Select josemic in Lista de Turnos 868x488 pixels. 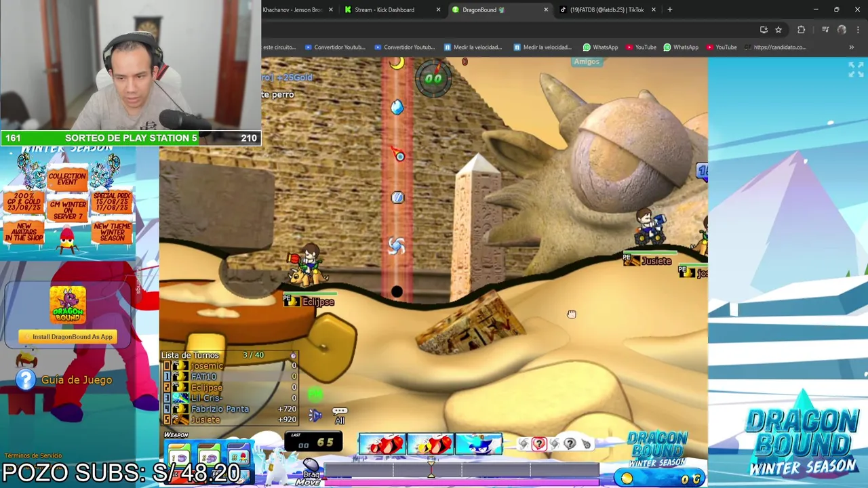click(230, 365)
